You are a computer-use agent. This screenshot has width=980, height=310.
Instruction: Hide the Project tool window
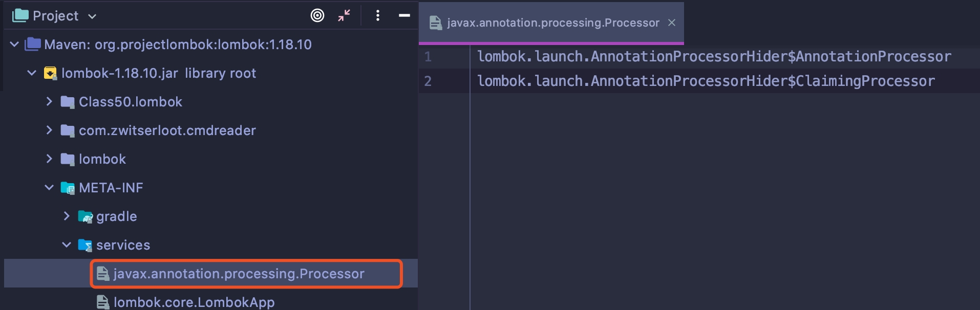pos(404,16)
